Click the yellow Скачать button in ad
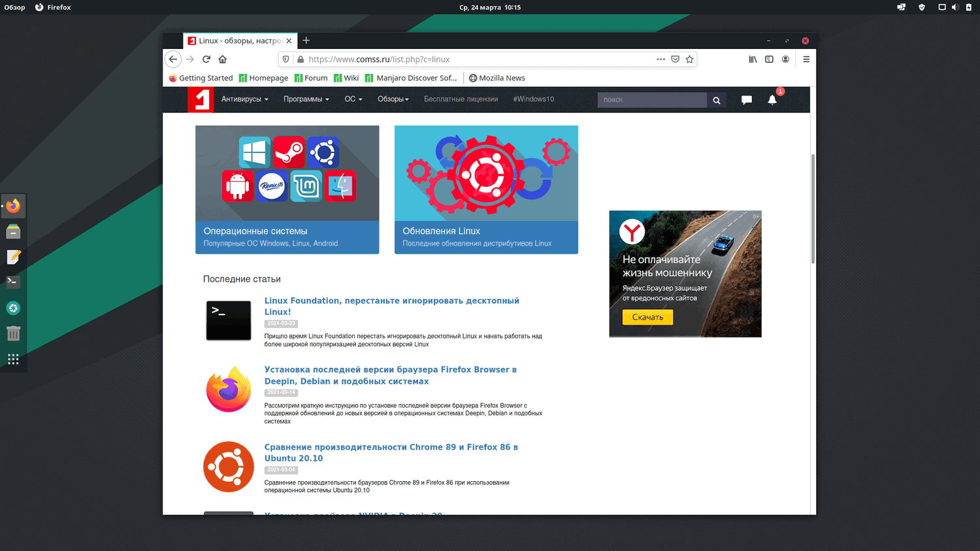The width and height of the screenshot is (980, 551). click(x=647, y=317)
